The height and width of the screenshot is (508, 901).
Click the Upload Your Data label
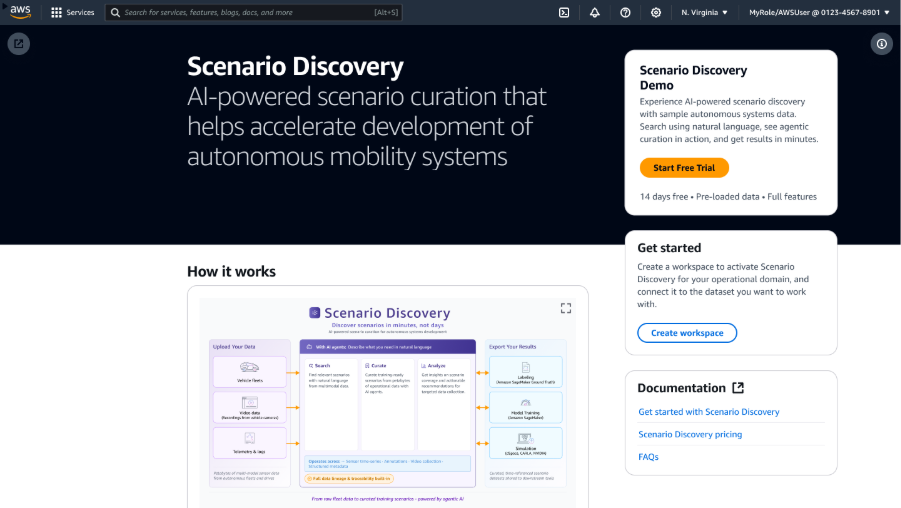pyautogui.click(x=234, y=347)
